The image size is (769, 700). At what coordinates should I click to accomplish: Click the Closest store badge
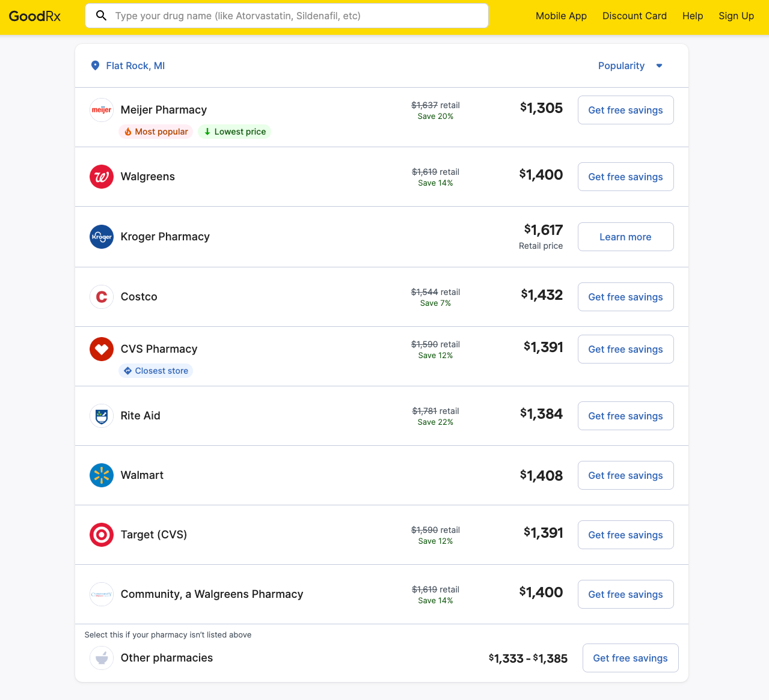[x=156, y=371]
